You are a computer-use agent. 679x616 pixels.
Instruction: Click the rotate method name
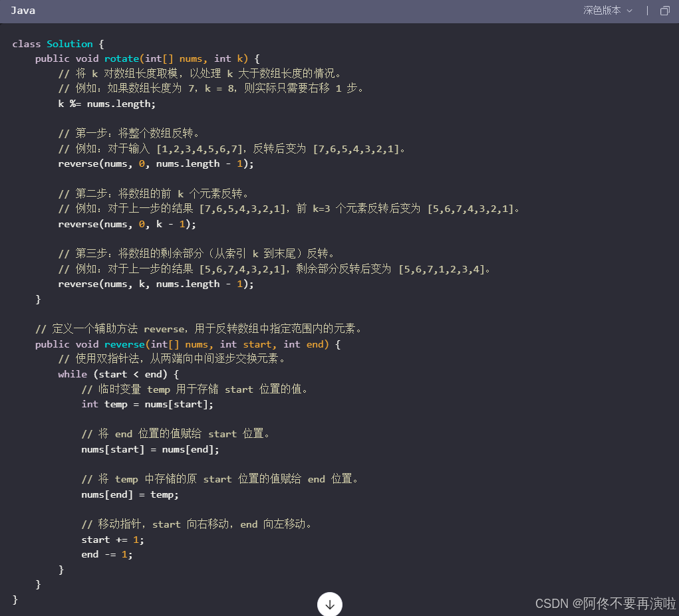(x=122, y=58)
